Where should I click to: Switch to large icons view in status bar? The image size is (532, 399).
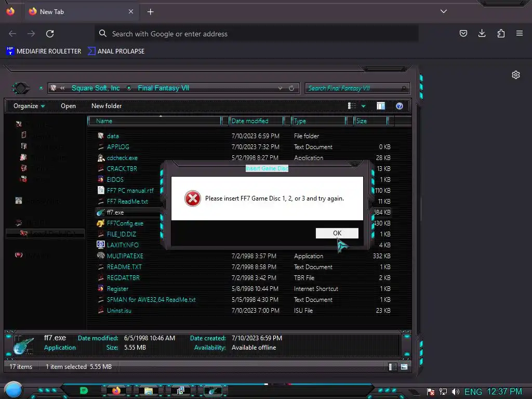pos(404,367)
